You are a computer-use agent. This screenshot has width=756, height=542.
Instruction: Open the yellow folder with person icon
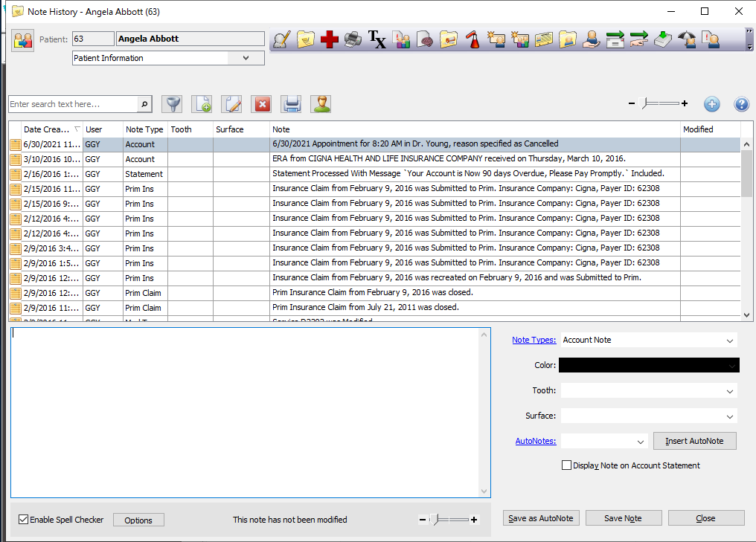click(568, 39)
